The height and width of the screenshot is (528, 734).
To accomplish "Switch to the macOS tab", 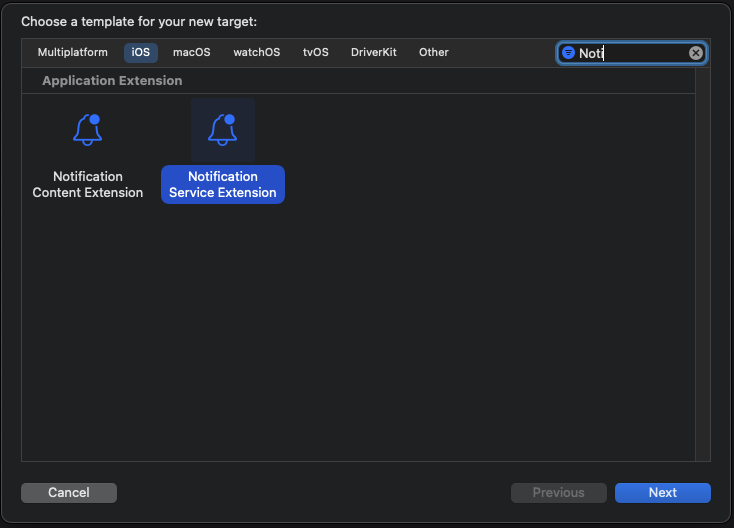I will [x=190, y=53].
